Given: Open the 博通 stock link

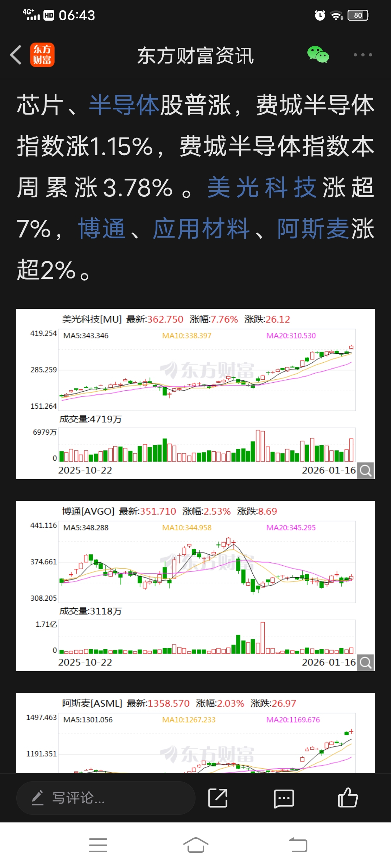Looking at the screenshot, I should [102, 229].
